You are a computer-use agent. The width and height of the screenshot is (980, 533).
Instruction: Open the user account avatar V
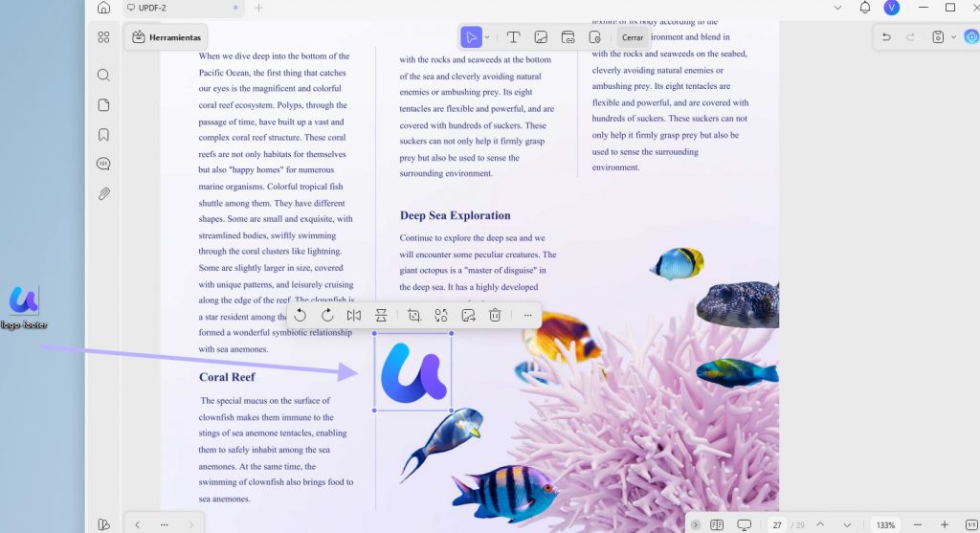892,8
